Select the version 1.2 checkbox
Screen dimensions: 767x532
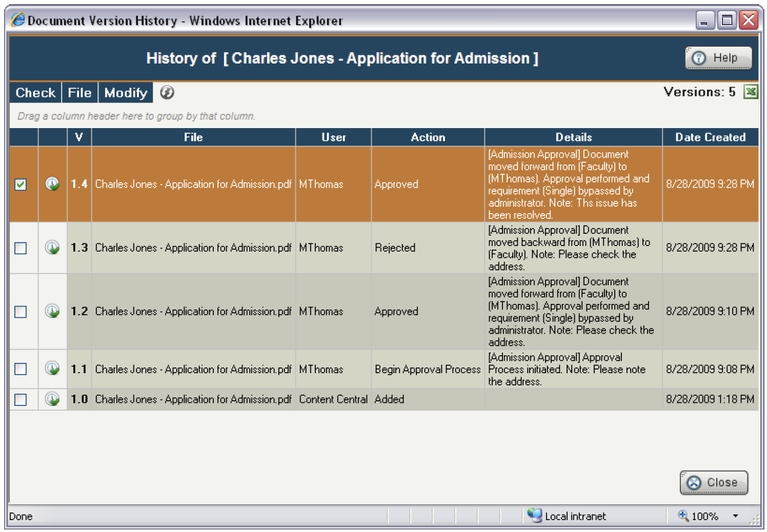point(21,312)
